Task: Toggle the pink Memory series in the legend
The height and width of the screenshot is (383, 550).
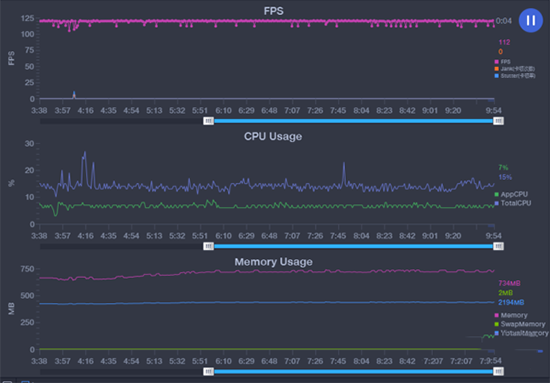Action: [511, 315]
